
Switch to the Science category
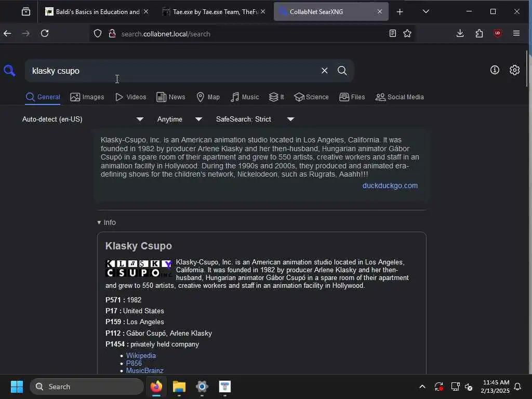tap(312, 97)
